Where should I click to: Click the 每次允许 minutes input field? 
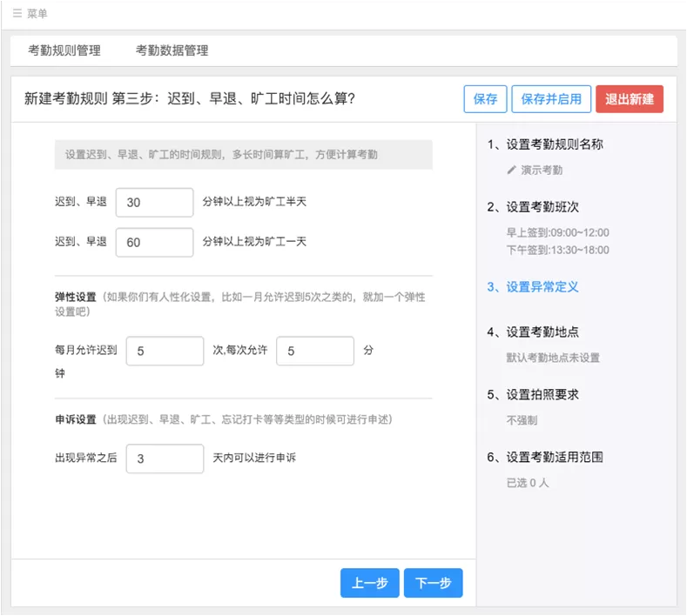point(315,351)
